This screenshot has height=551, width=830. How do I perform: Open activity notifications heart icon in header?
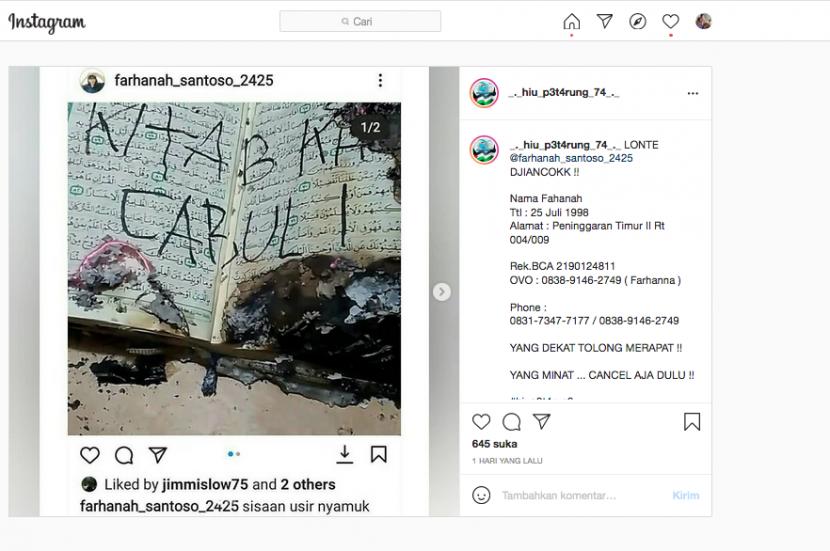671,21
